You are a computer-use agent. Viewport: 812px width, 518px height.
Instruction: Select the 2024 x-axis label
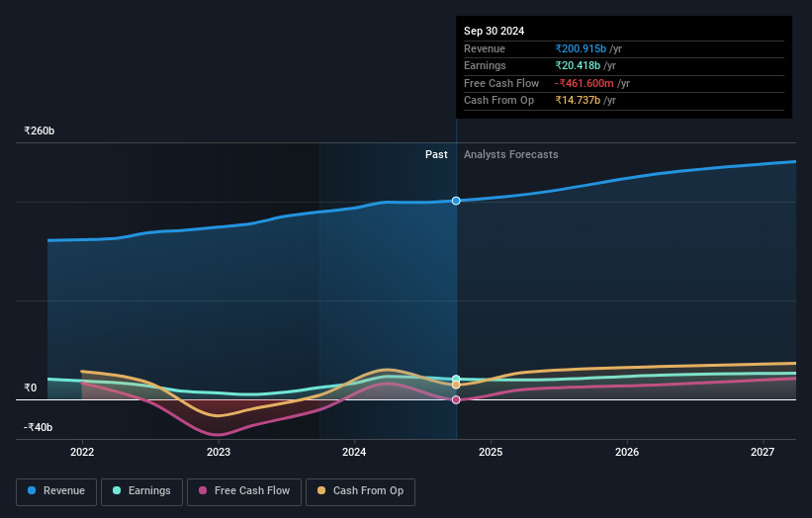pyautogui.click(x=354, y=453)
